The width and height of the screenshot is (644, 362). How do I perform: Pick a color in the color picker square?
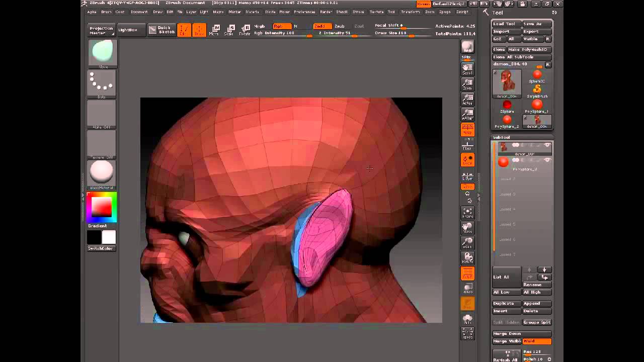pos(101,207)
